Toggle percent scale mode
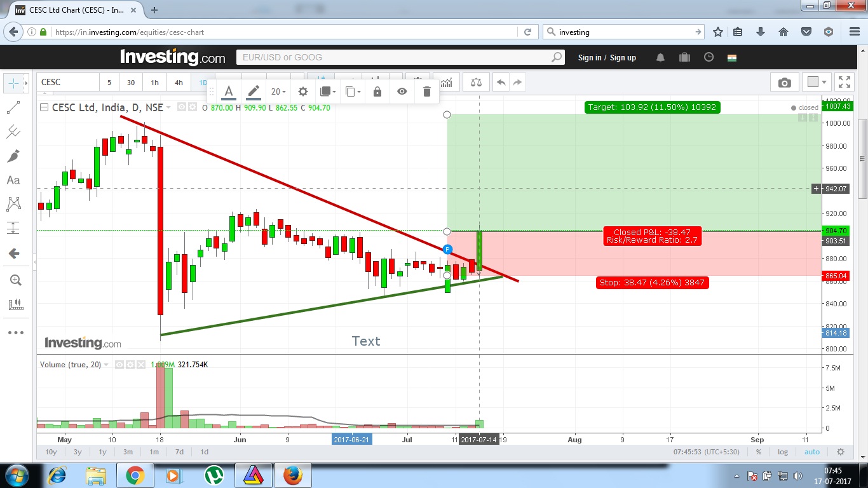Viewport: 868px width, 488px height. (x=759, y=452)
